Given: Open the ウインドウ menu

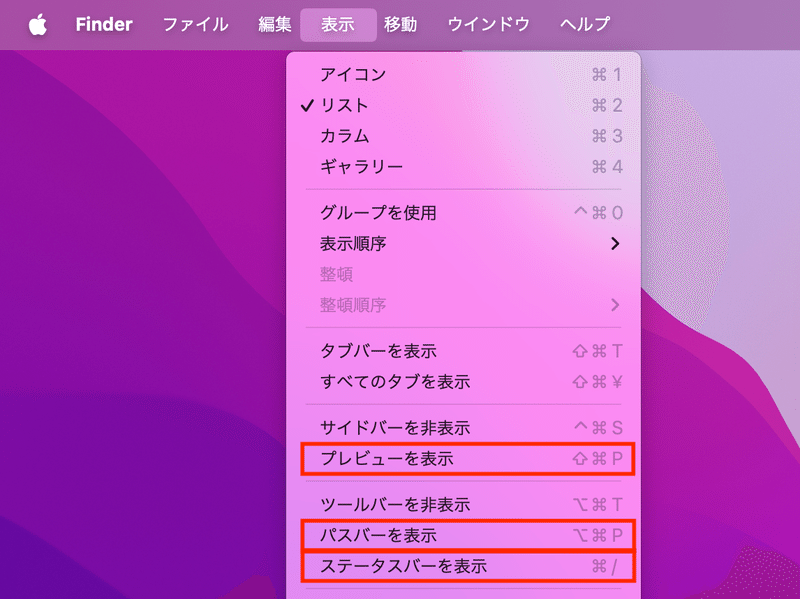Looking at the screenshot, I should tap(489, 24).
